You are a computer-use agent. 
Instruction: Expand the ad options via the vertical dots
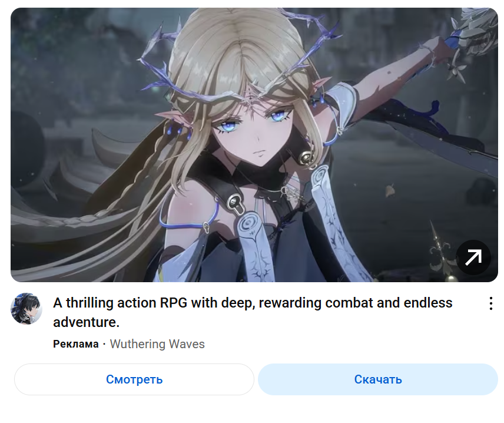coord(491,303)
